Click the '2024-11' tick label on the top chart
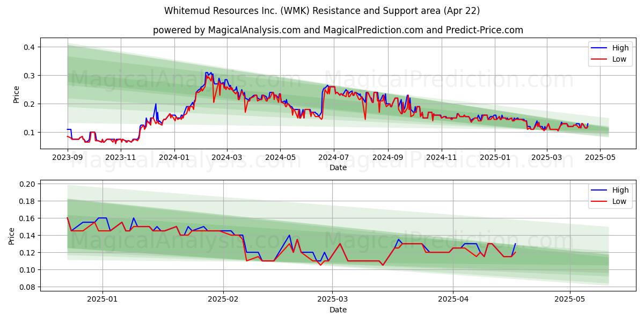Image resolution: width=644 pixels, height=322 pixels. tap(442, 158)
